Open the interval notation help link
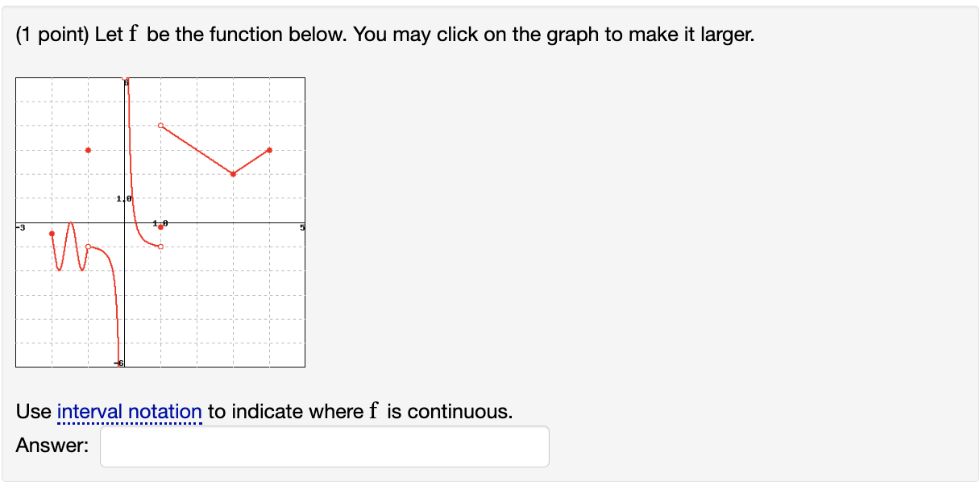 tap(130, 411)
